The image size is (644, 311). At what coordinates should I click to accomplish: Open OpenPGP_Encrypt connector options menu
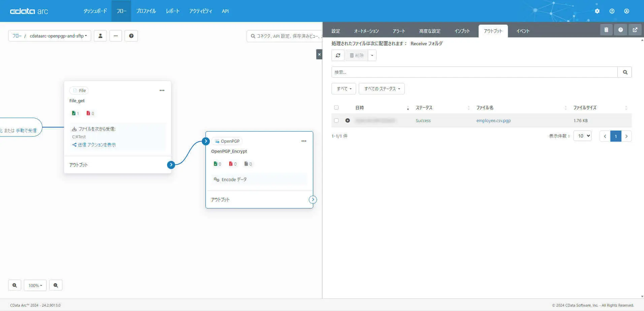pyautogui.click(x=304, y=141)
